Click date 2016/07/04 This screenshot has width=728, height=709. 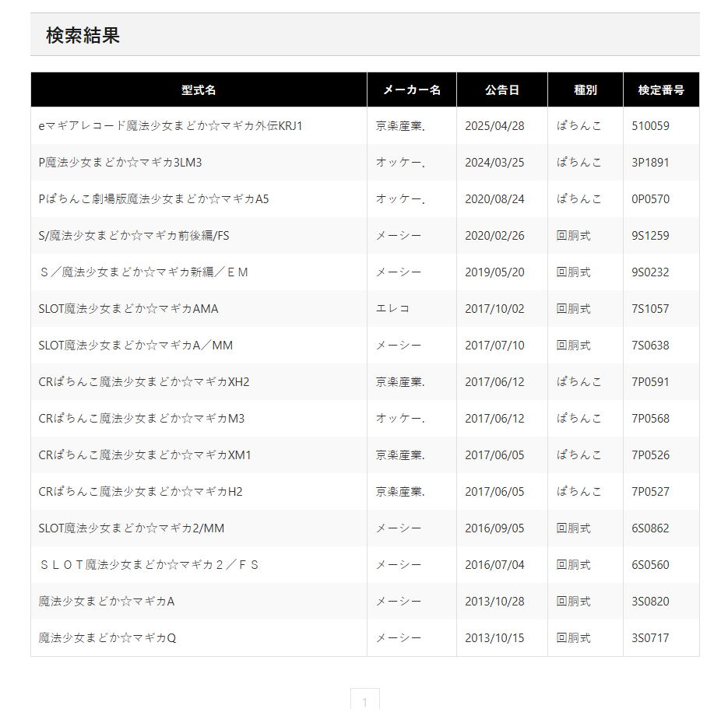[495, 565]
